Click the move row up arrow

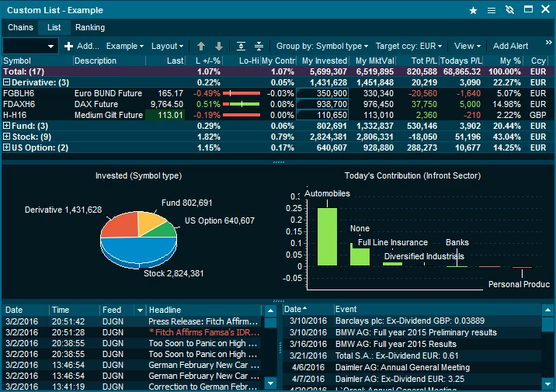tap(201, 47)
